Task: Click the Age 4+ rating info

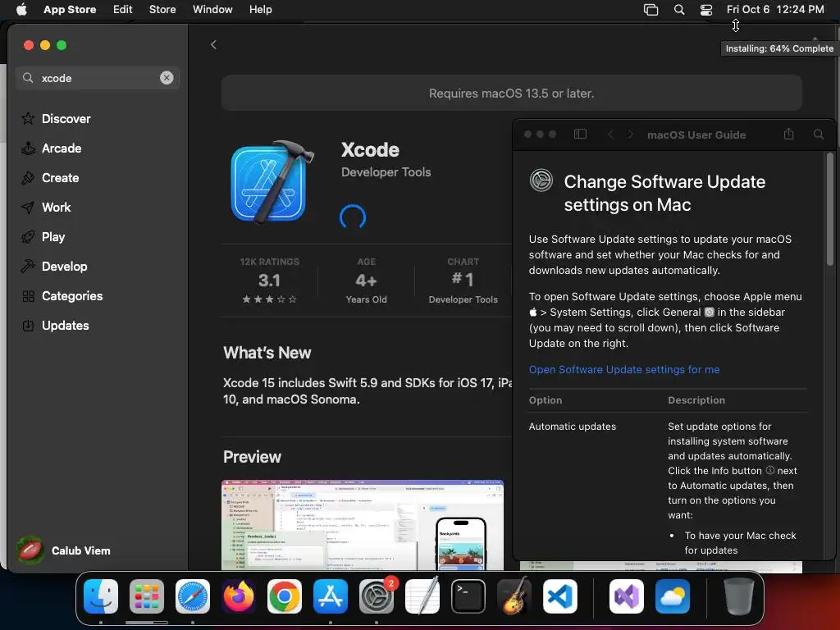Action: (x=367, y=281)
